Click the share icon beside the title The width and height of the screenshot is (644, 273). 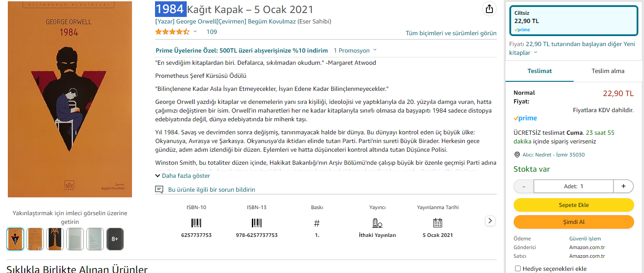coord(489,9)
